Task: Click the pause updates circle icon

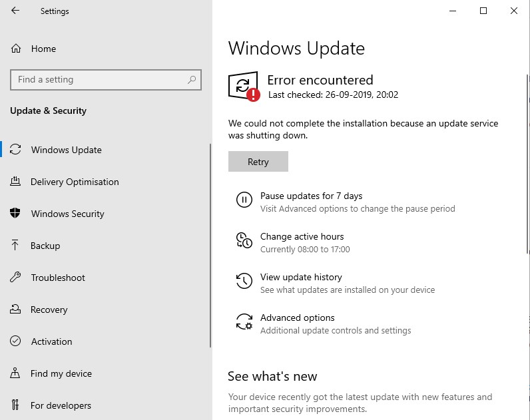Action: 244,200
